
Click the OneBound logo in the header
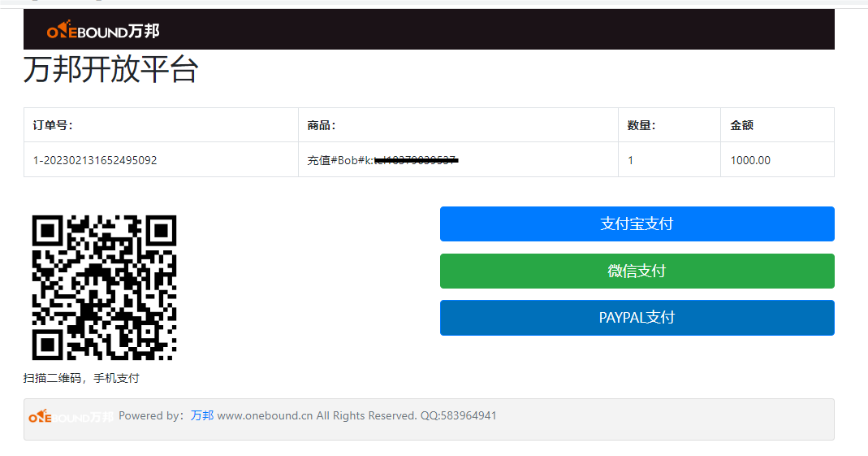[103, 31]
